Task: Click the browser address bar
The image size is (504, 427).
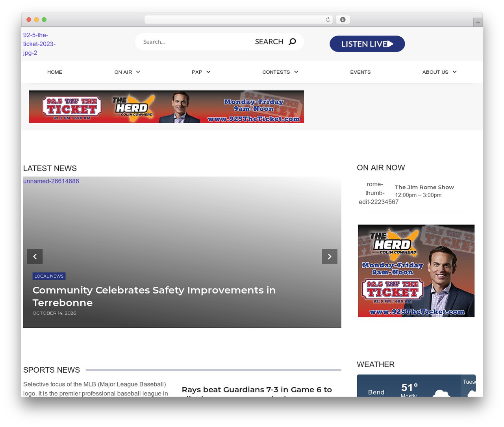Action: 239,20
